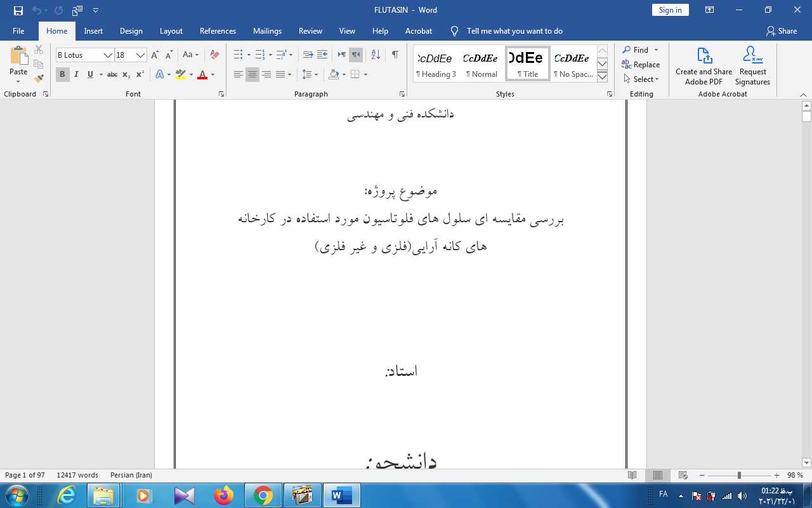The height and width of the screenshot is (508, 812).
Task: Click Replace in the Editing group
Action: 641,65
